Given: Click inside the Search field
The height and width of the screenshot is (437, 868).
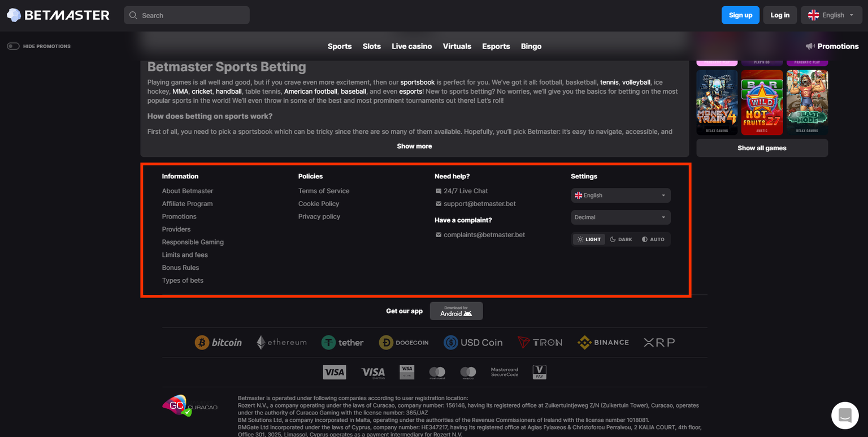Looking at the screenshot, I should coord(186,15).
